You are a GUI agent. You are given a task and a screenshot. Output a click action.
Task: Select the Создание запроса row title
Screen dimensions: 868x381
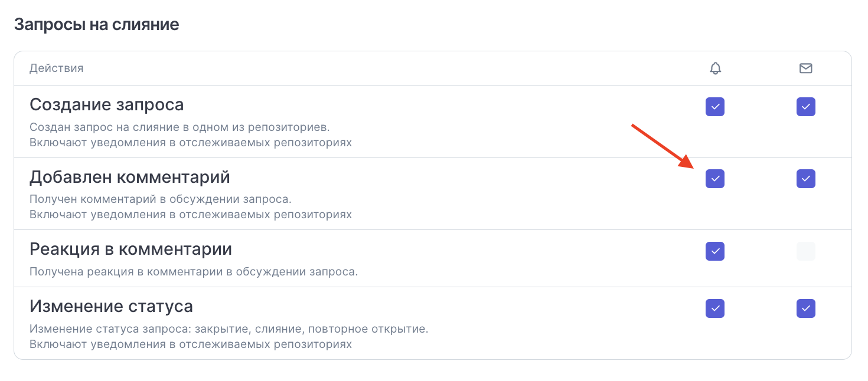(x=107, y=105)
